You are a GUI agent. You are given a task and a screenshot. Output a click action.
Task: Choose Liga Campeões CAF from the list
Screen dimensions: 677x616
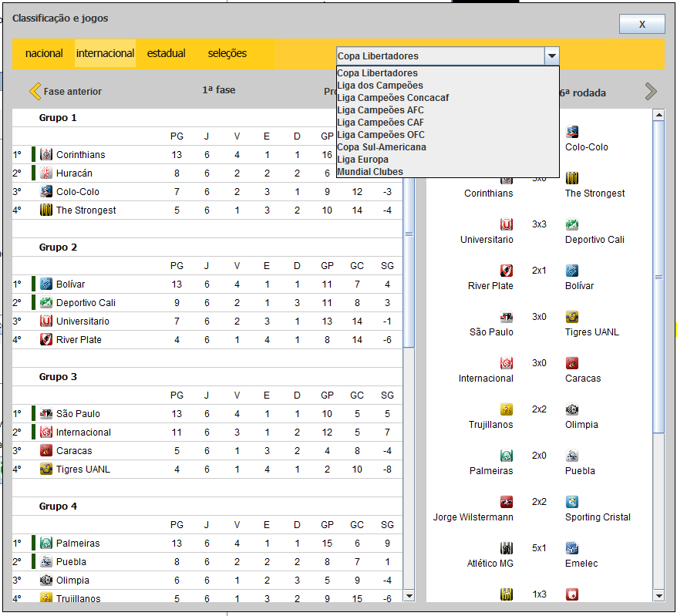point(447,122)
